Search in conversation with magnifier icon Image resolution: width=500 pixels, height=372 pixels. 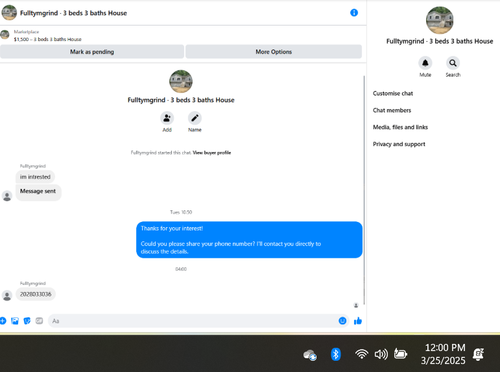[x=453, y=63]
